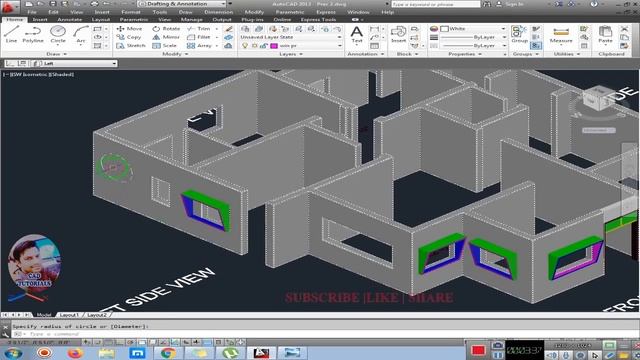Open the ByLayer linetype dropdown
The height and width of the screenshot is (360, 640).
click(473, 46)
